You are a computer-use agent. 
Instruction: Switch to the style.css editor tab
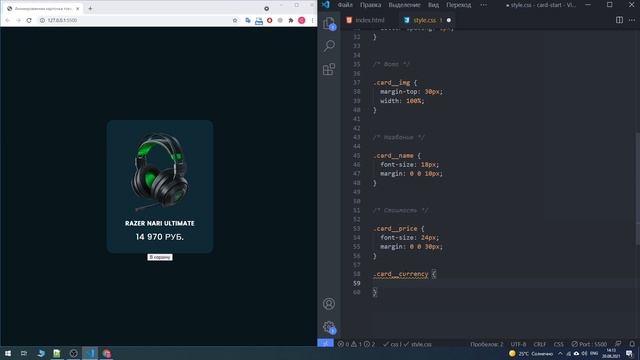424,20
